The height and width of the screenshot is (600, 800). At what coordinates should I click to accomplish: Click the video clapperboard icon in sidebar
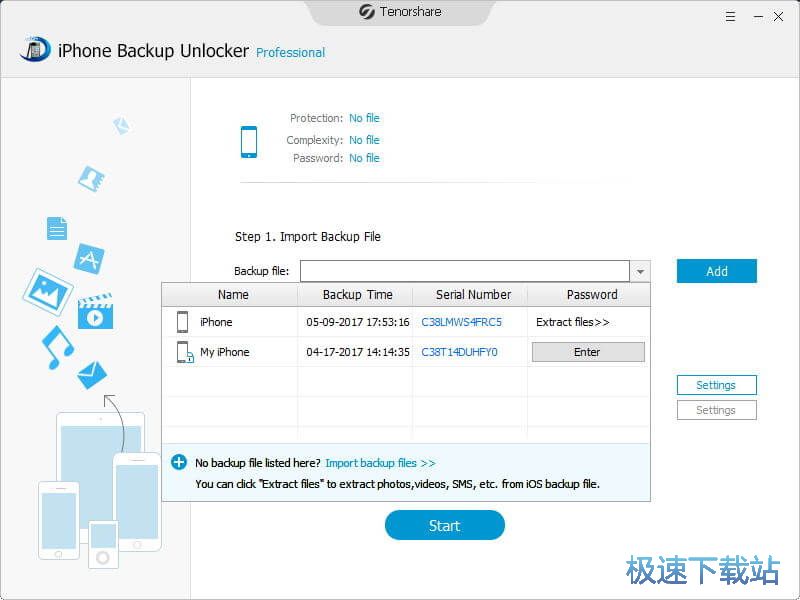(x=95, y=311)
